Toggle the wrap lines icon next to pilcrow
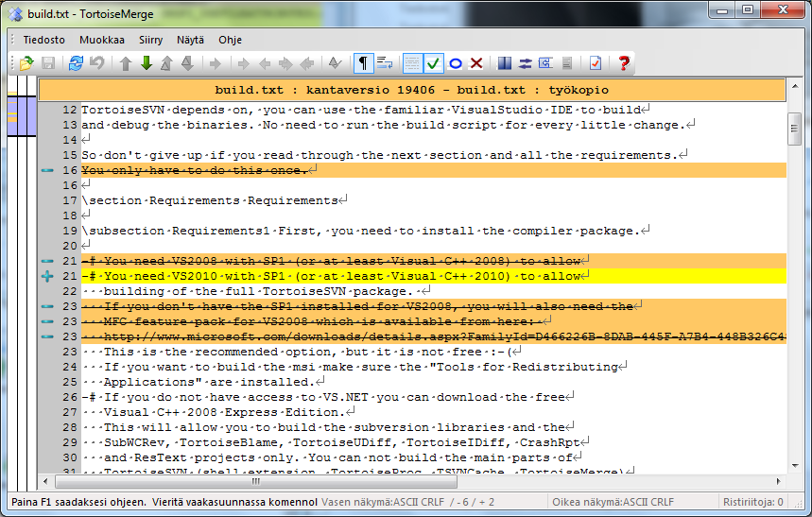Screen dimensions: 812x517 click(384, 63)
